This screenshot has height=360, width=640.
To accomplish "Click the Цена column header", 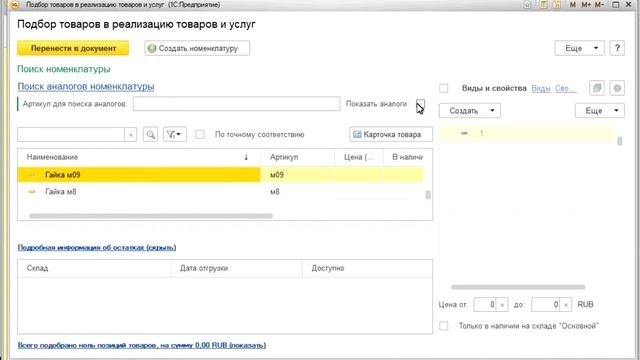I will [x=358, y=157].
